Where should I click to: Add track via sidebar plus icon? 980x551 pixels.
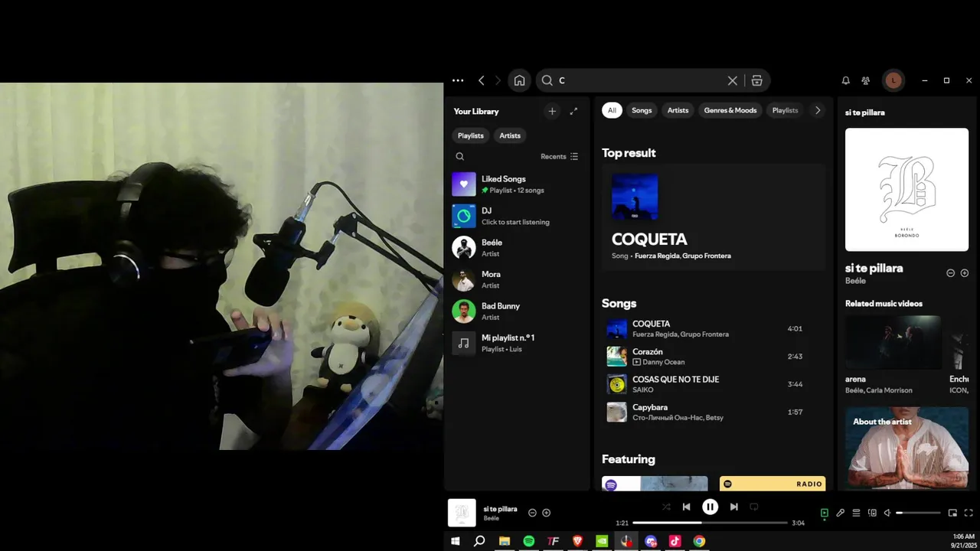point(965,273)
